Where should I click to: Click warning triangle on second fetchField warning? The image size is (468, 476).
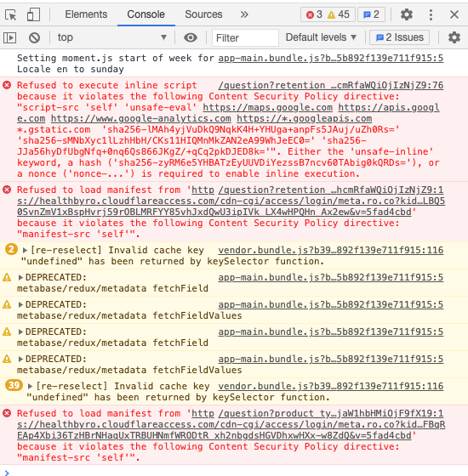pos(7,331)
